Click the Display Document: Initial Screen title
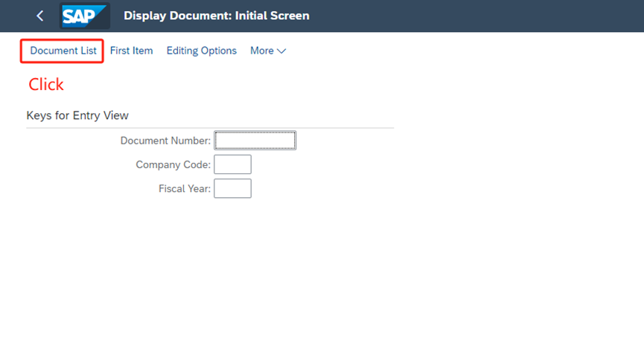Image resolution: width=644 pixels, height=340 pixels. pos(217,16)
